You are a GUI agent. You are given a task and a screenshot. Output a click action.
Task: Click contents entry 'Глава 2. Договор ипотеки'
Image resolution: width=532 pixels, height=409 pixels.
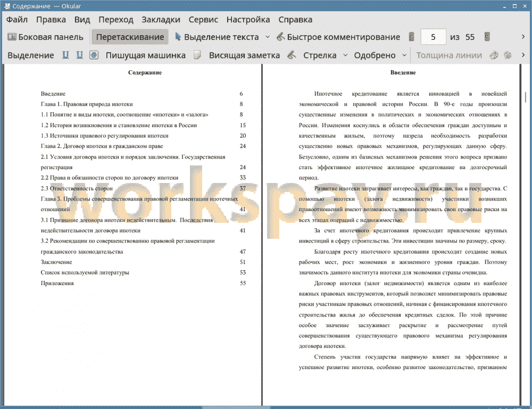point(102,146)
